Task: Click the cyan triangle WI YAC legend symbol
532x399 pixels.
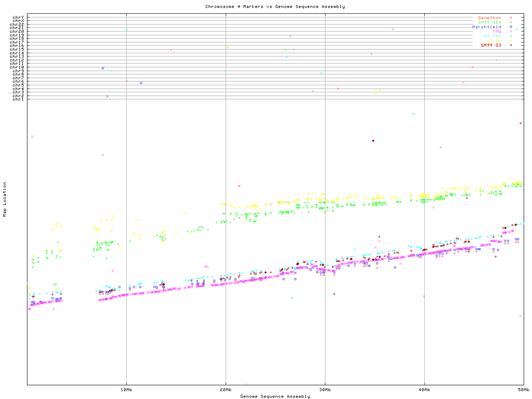Action: coord(511,36)
